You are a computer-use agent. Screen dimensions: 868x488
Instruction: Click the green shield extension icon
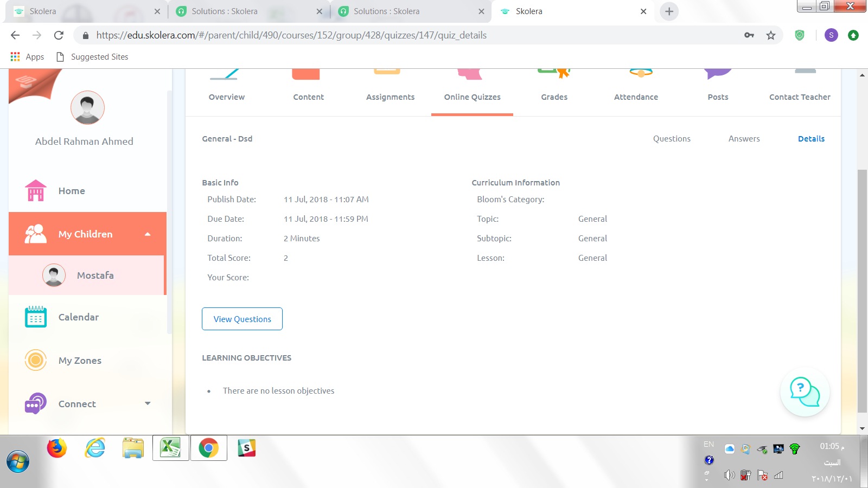point(800,35)
